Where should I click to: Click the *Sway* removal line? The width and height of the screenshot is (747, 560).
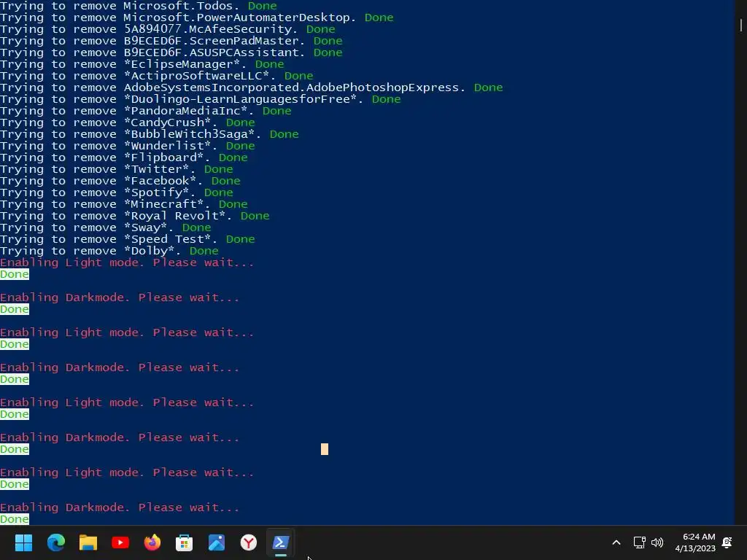106,227
